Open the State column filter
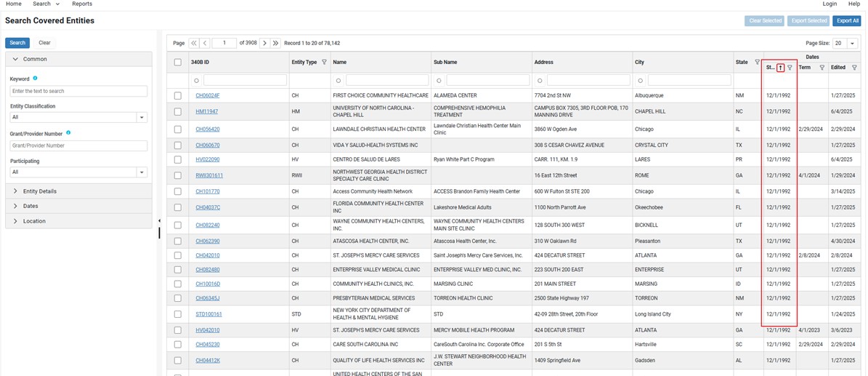 pyautogui.click(x=758, y=63)
